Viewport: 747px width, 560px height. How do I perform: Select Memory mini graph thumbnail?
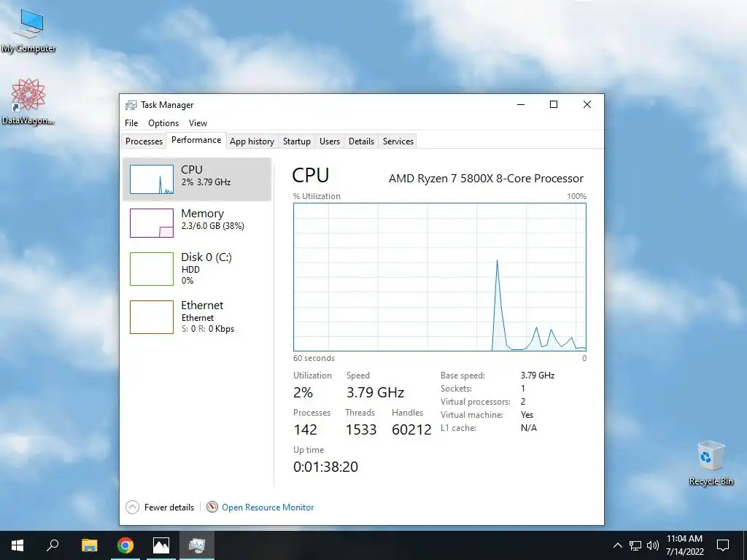pyautogui.click(x=152, y=223)
